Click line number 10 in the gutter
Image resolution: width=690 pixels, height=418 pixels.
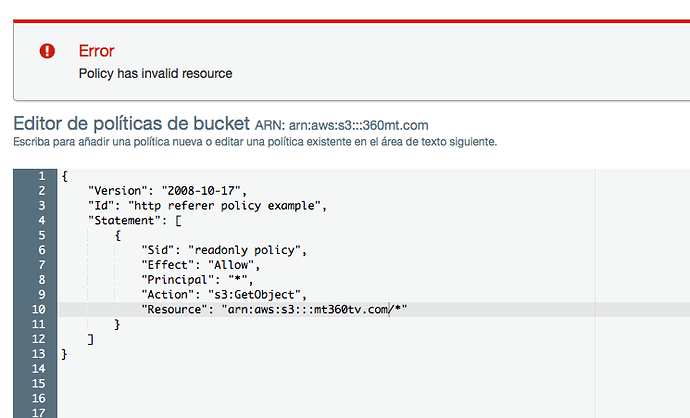coord(38,309)
